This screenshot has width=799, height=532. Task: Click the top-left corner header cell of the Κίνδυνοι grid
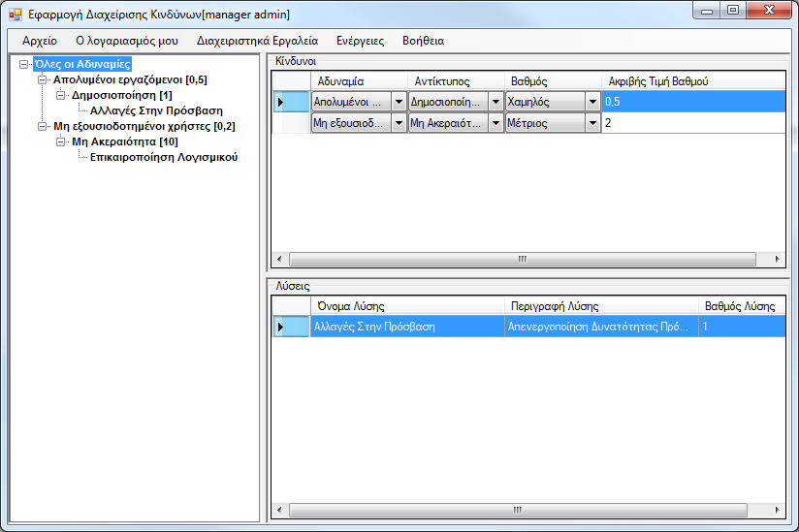tap(292, 81)
